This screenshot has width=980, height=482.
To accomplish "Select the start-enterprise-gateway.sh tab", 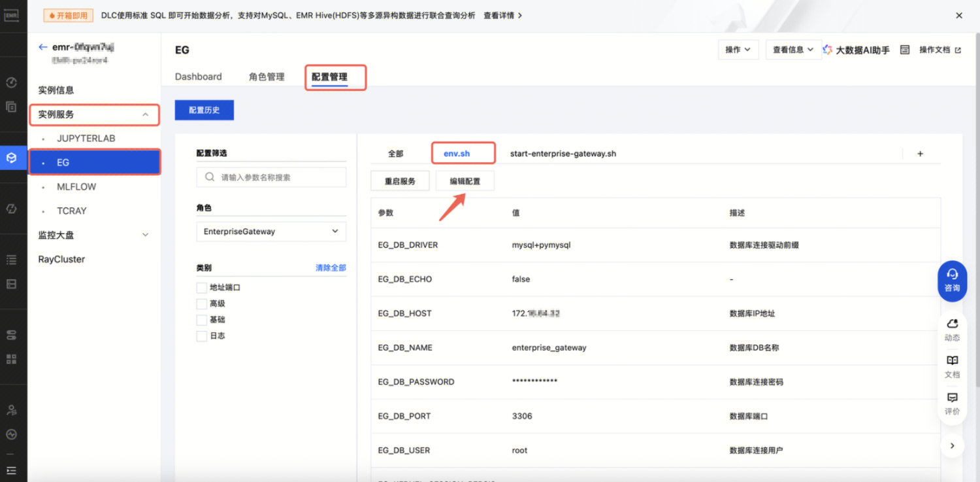I will coord(563,154).
